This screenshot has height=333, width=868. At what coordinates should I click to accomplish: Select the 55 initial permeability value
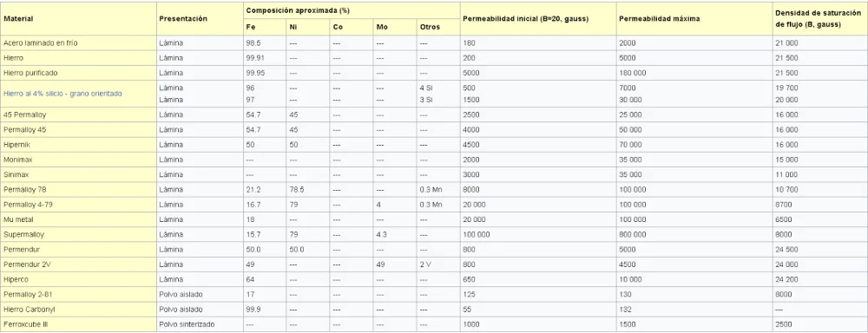pyautogui.click(x=466, y=309)
